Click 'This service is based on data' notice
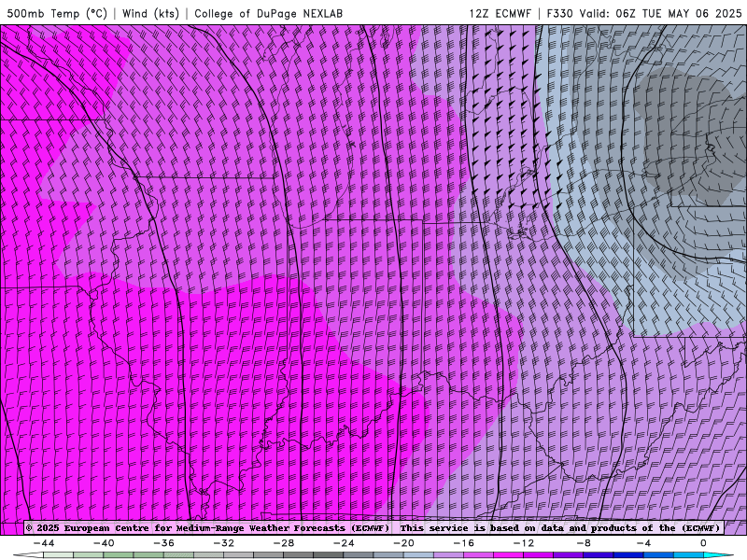The image size is (747, 560). (559, 528)
